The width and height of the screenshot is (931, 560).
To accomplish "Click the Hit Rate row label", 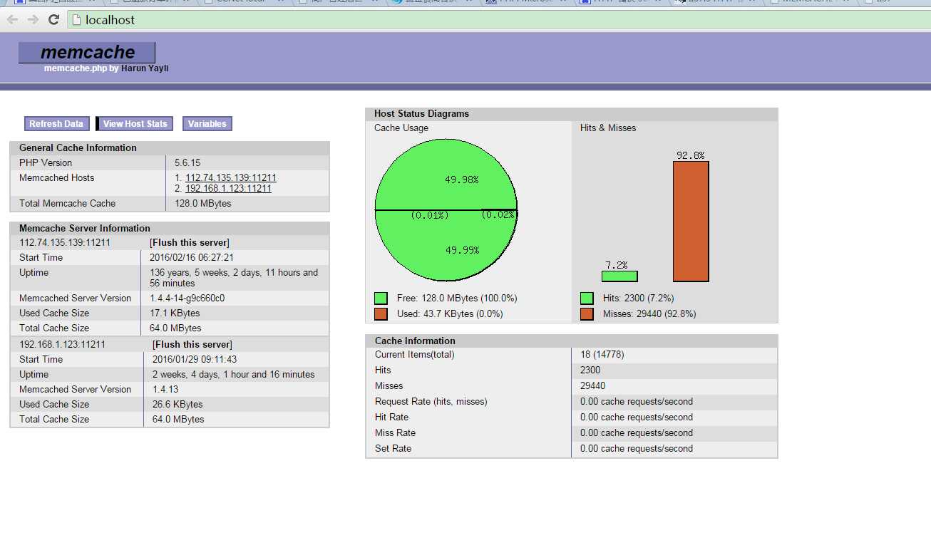I will [391, 417].
